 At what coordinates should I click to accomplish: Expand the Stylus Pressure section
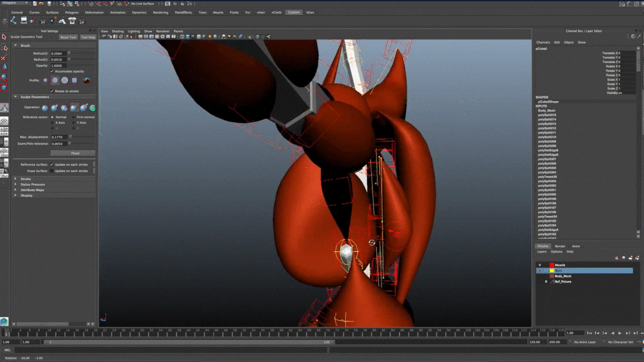click(16, 185)
